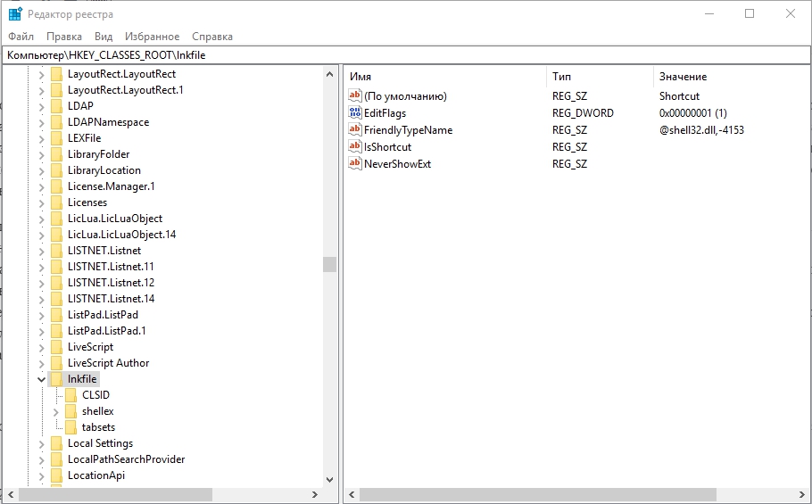
Task: Collapse the expanded lnkfile key
Action: click(41, 379)
